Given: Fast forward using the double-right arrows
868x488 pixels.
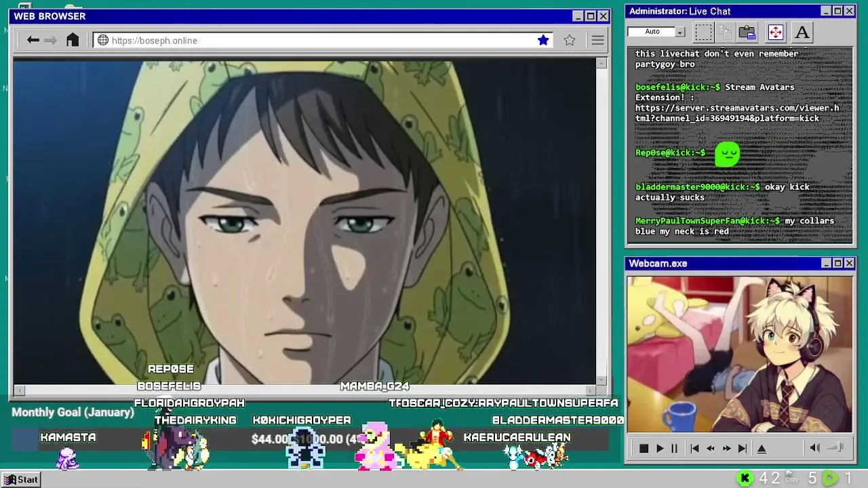Looking at the screenshot, I should click(726, 448).
